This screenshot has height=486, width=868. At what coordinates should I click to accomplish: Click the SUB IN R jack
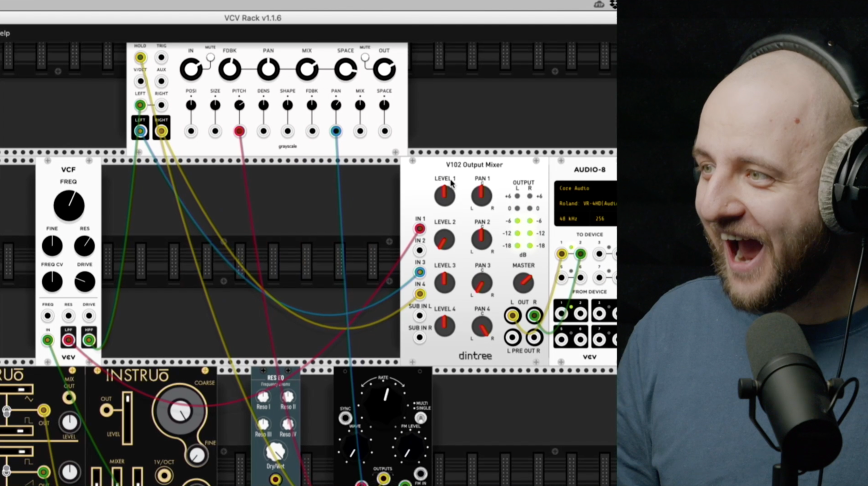420,337
